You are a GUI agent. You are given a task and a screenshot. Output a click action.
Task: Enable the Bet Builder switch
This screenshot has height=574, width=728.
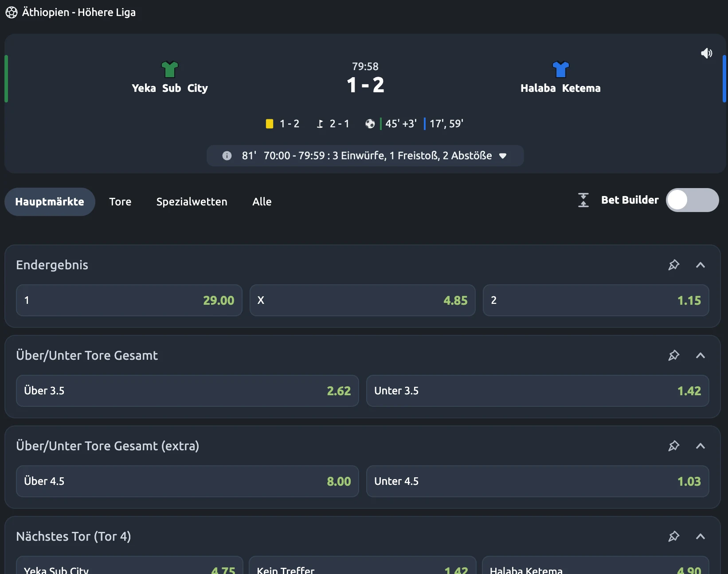(x=692, y=200)
